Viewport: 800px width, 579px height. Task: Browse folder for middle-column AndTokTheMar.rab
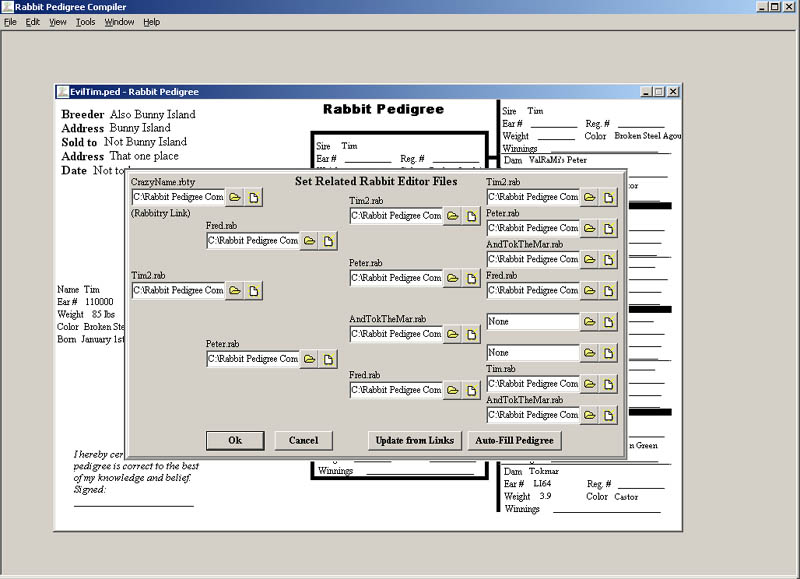point(453,334)
